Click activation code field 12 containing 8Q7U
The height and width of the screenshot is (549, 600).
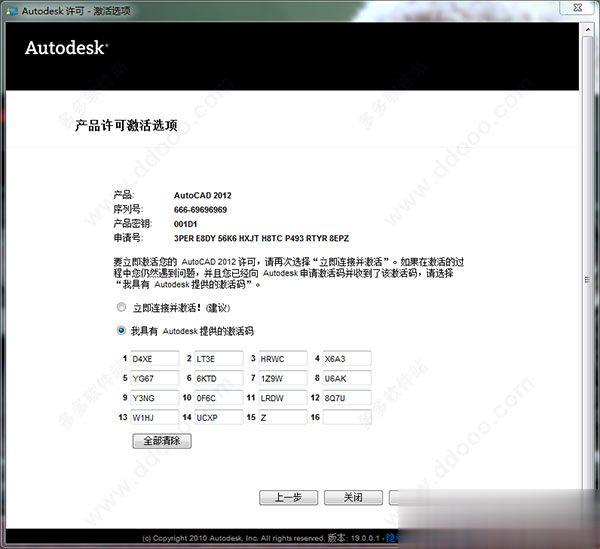(x=347, y=397)
